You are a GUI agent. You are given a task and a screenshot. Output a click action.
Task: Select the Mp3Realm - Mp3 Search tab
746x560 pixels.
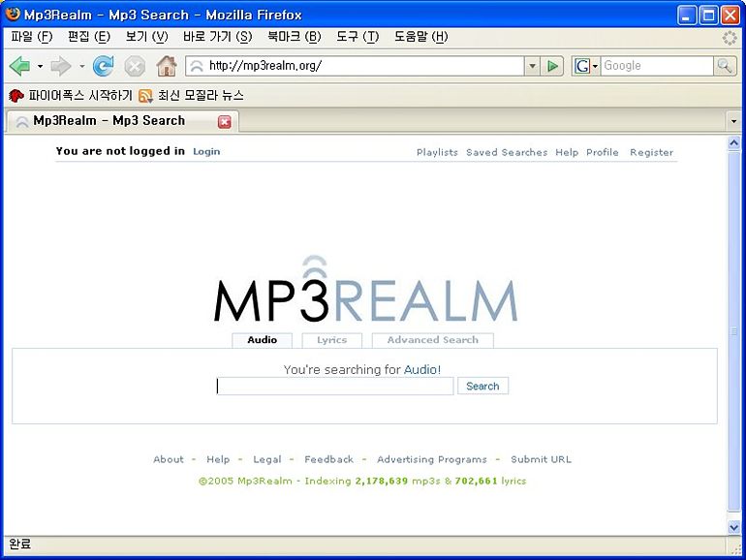click(122, 121)
